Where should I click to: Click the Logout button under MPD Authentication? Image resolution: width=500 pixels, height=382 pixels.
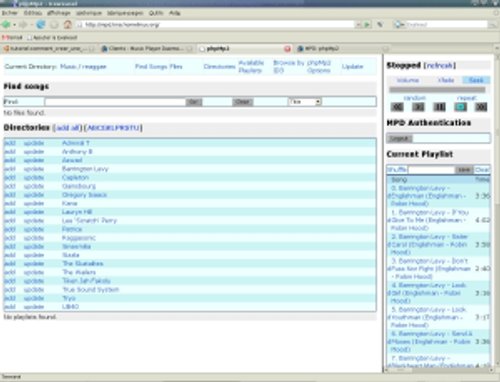click(399, 138)
